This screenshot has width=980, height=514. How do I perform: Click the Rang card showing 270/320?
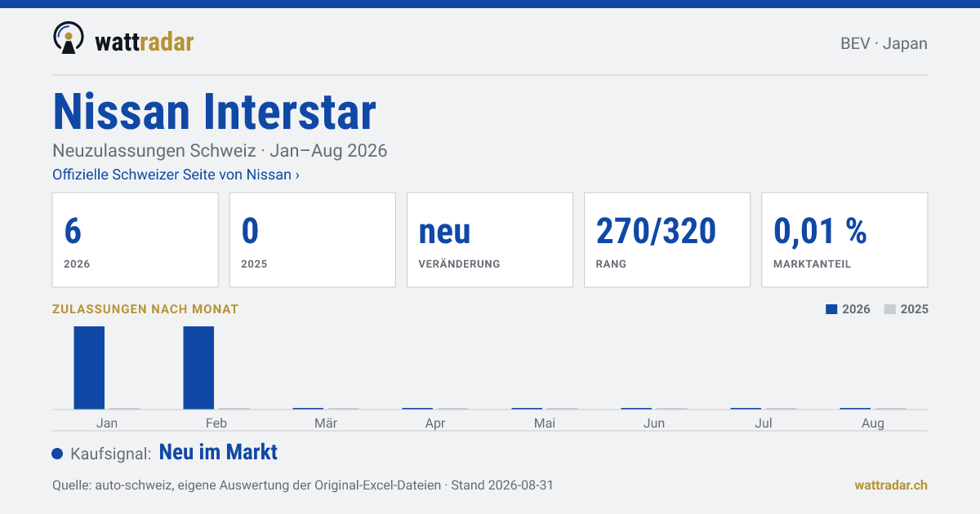point(667,240)
